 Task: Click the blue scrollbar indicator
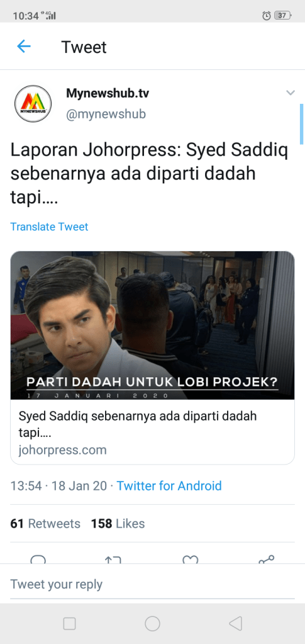[x=302, y=124]
